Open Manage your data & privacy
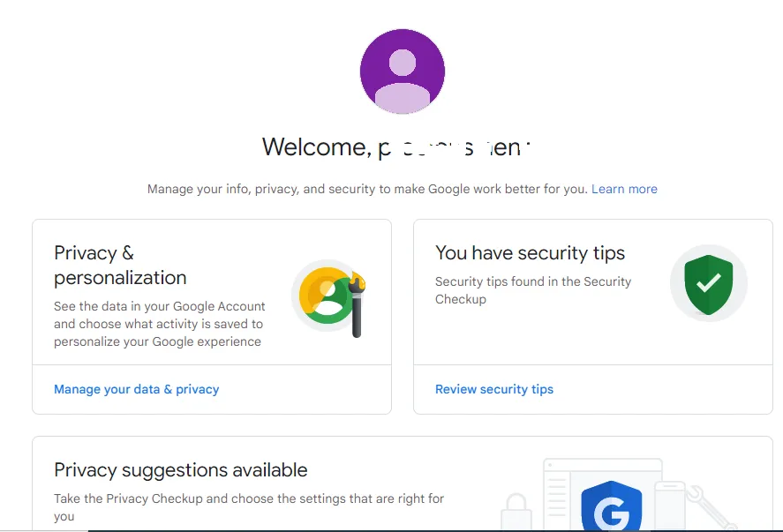 (x=136, y=389)
